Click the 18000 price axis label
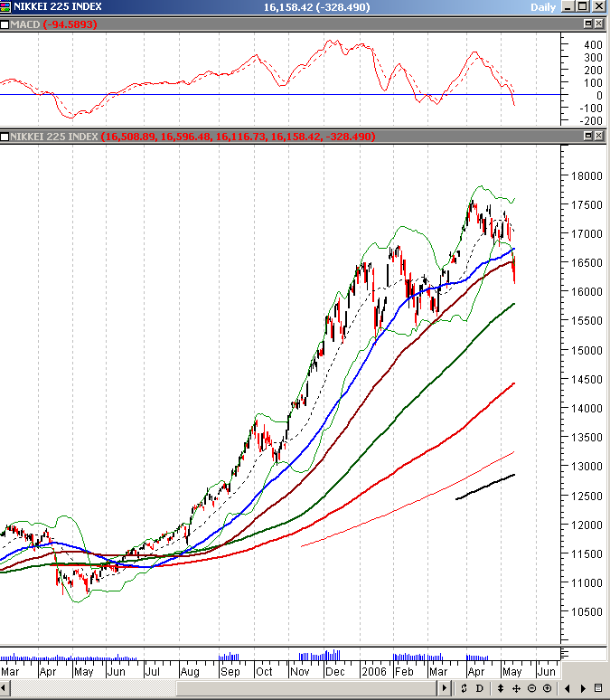 pos(587,175)
